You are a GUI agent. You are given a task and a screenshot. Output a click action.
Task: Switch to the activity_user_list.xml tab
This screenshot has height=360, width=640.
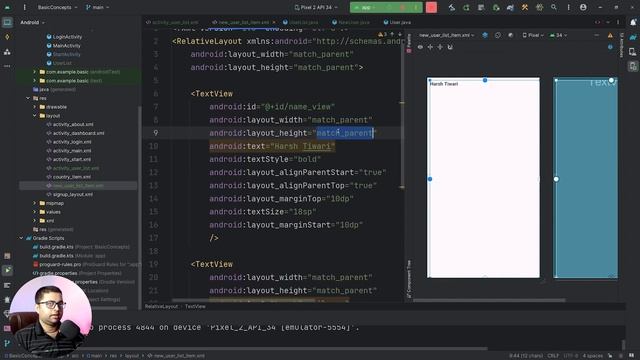[172, 22]
